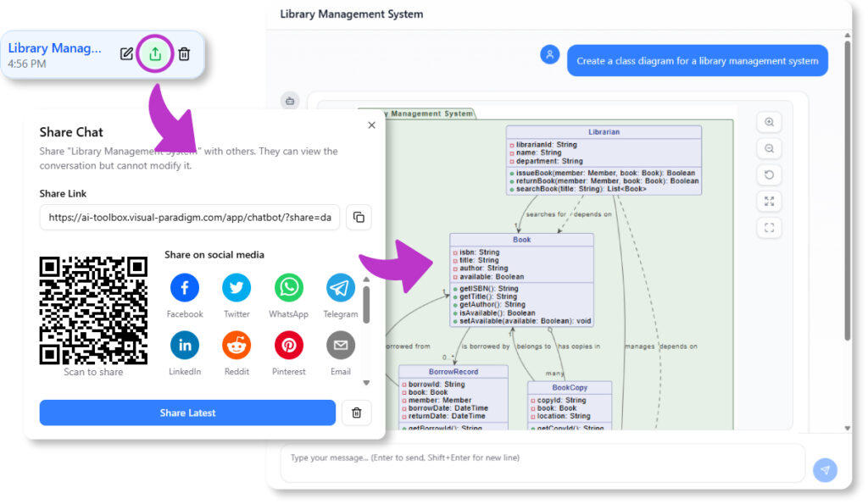This screenshot has height=504, width=868.
Task: Share the chat via Telegram
Action: coord(340,288)
